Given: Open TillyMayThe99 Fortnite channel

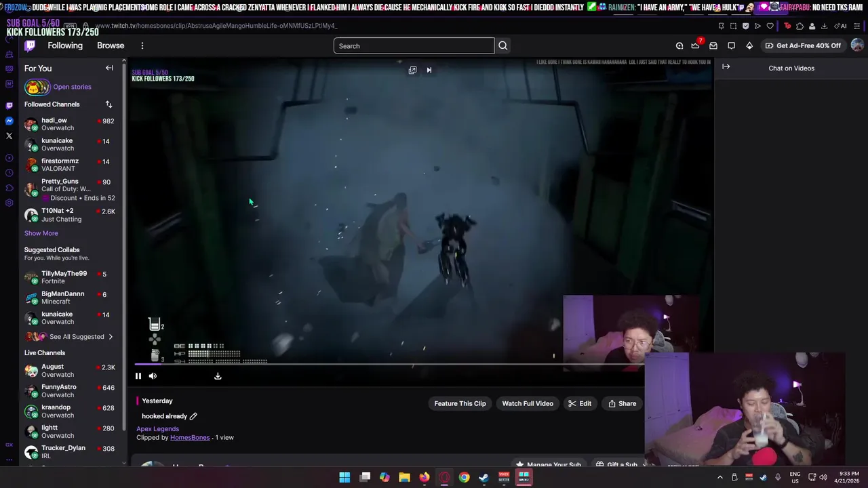Looking at the screenshot, I should point(69,277).
